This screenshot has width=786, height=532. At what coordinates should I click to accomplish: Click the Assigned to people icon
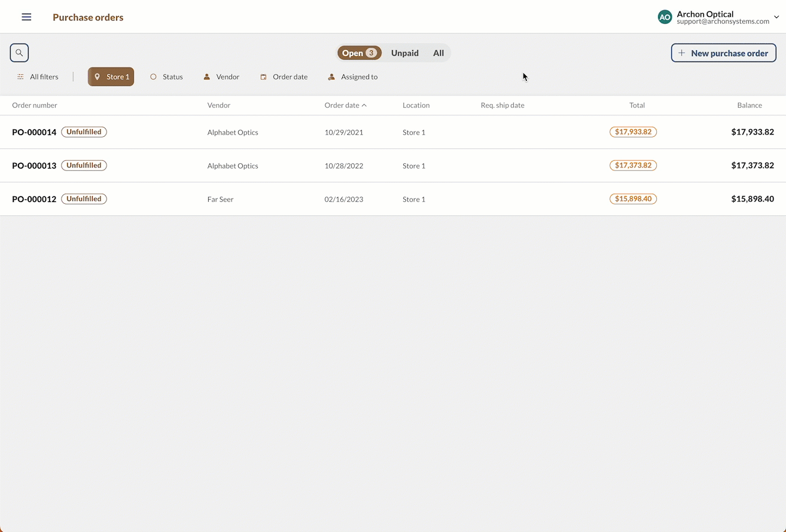point(331,77)
